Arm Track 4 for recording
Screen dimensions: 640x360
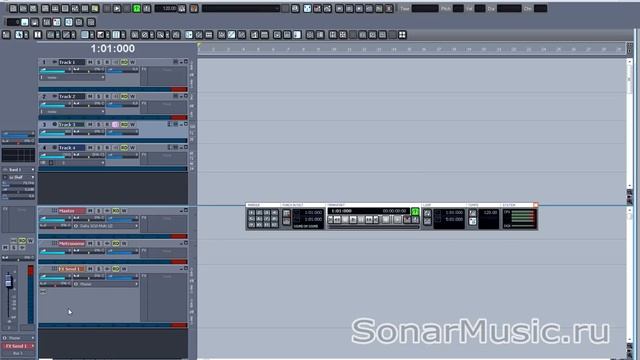(107, 147)
